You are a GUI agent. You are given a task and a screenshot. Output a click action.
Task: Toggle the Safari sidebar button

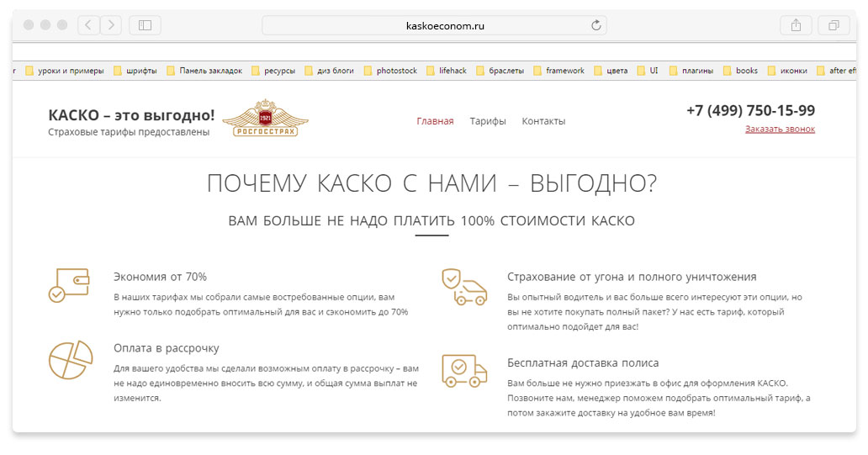[145, 25]
